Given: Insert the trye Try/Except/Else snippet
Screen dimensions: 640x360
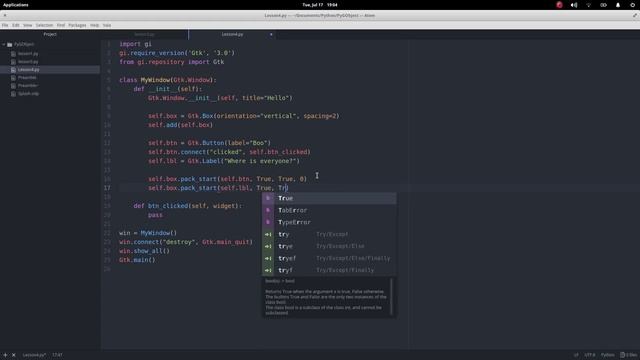Looking at the screenshot, I should 329,246.
